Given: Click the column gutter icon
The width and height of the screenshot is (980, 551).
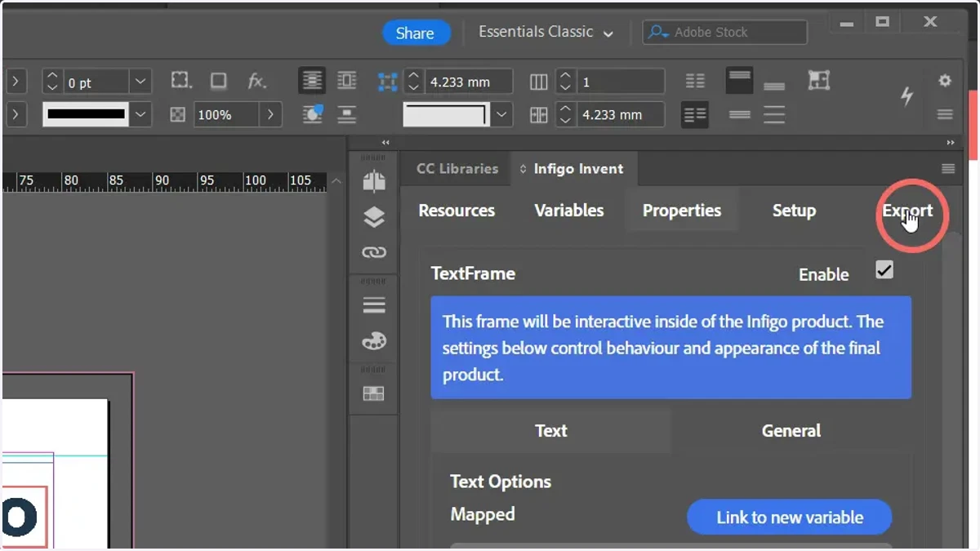Looking at the screenshot, I should [x=539, y=115].
